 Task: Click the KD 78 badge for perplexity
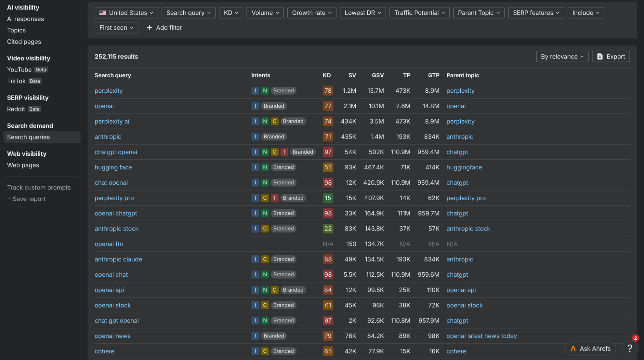(328, 91)
